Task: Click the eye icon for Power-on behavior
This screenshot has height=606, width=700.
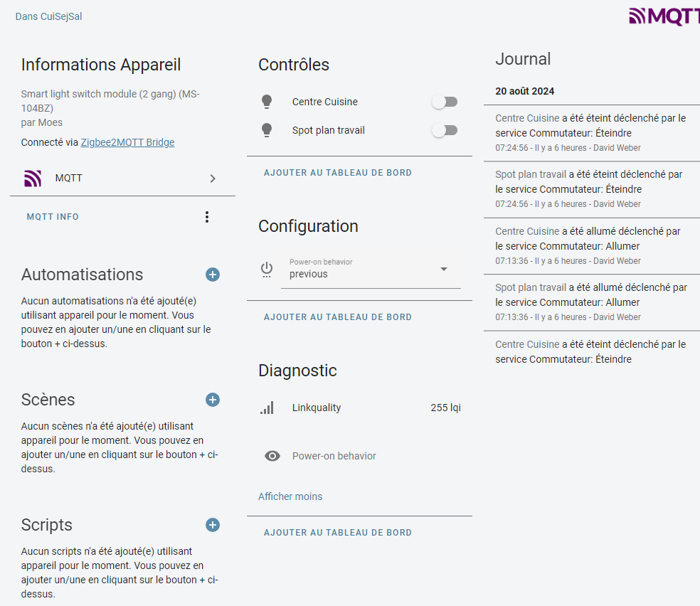Action: [x=272, y=456]
